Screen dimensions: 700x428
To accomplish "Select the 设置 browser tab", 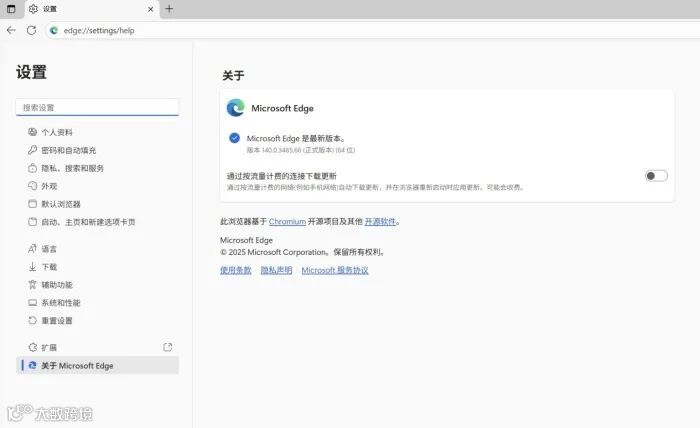I will [92, 9].
